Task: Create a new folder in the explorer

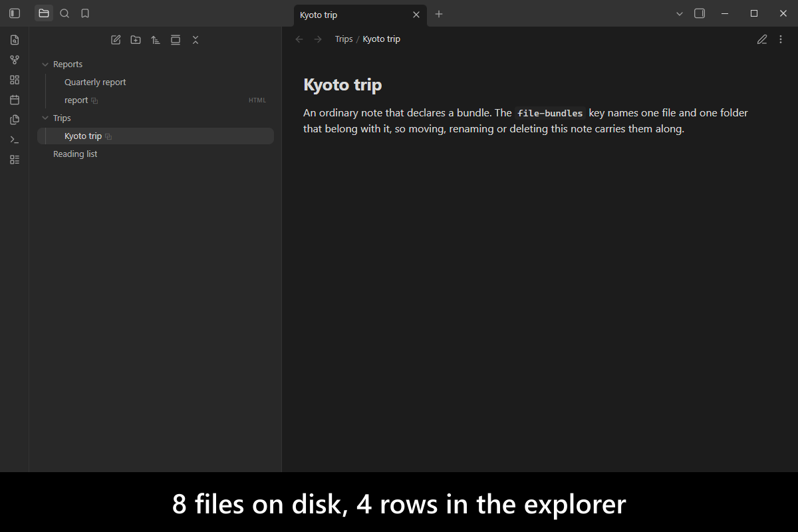Action: tap(136, 40)
